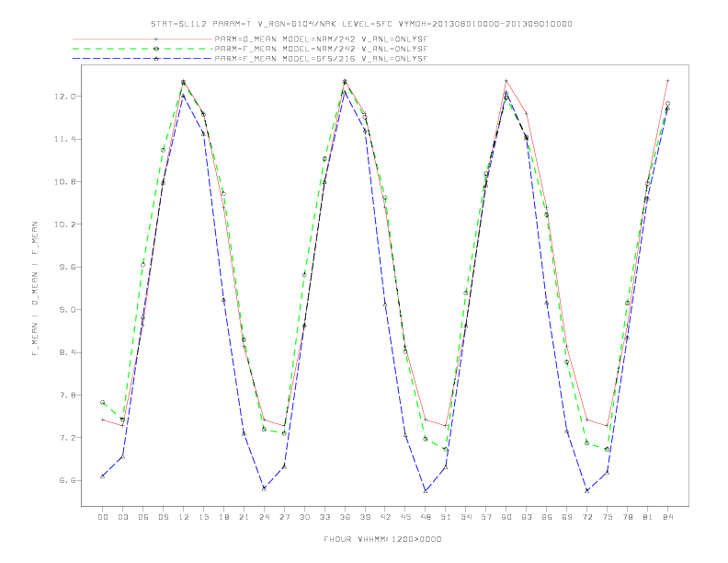The height and width of the screenshot is (563, 728).
Task: Click the 66 forecast hour tick label
Action: pos(547,517)
